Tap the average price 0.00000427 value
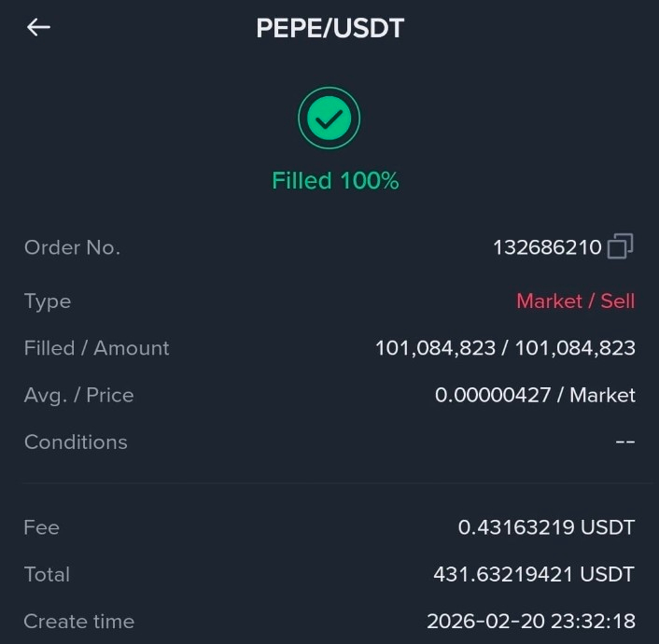The width and height of the screenshot is (659, 644). point(493,395)
